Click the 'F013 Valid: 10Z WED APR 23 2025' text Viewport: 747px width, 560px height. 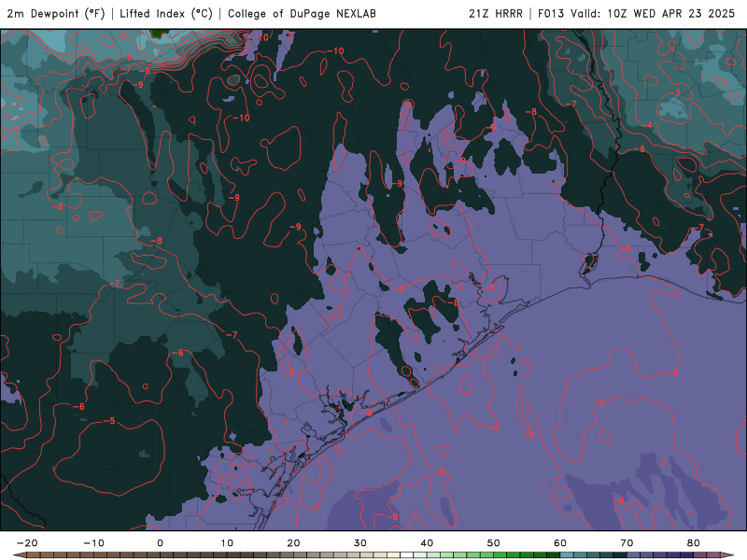637,14
